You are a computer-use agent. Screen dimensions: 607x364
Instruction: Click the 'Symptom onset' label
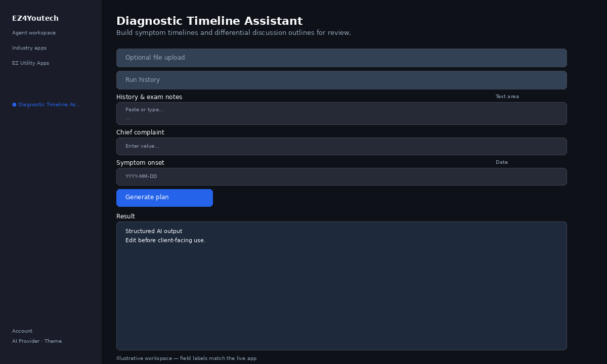(x=140, y=163)
